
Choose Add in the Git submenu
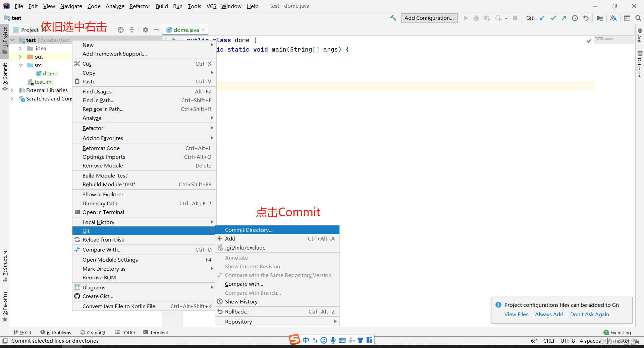[277, 238]
